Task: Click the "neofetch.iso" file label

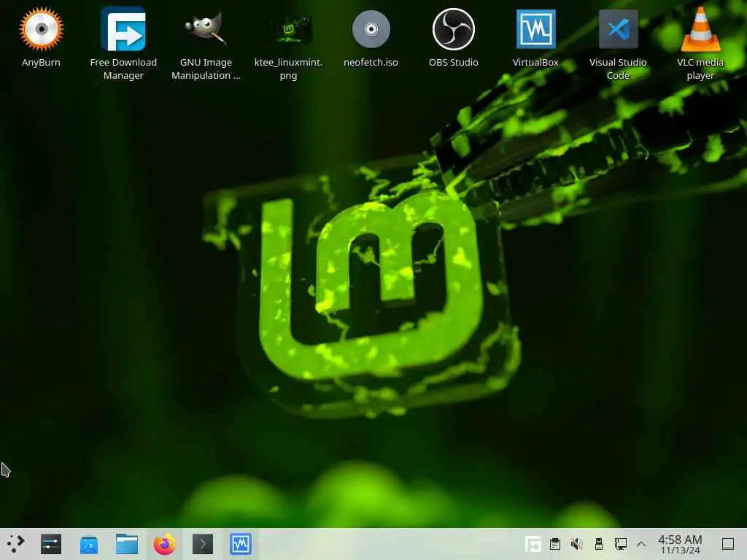Action: [x=371, y=63]
